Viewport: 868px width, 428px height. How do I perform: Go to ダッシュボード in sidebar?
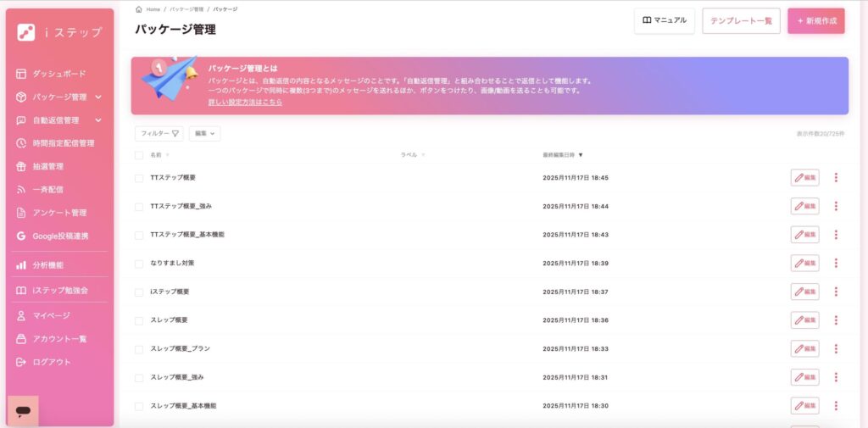pyautogui.click(x=58, y=74)
